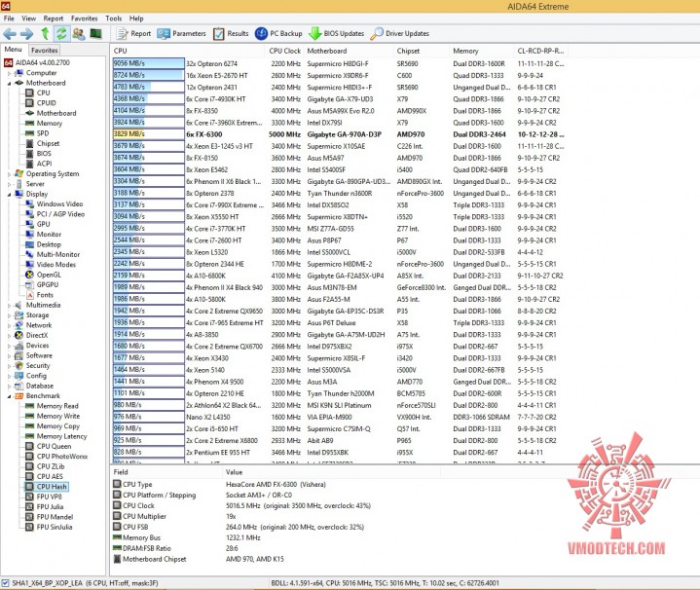Select the Fonts tree item
Screen dimensions: 700x590
tap(45, 295)
